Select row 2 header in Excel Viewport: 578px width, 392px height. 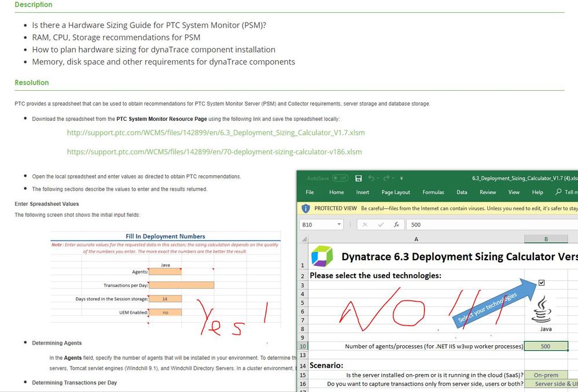[x=303, y=276]
